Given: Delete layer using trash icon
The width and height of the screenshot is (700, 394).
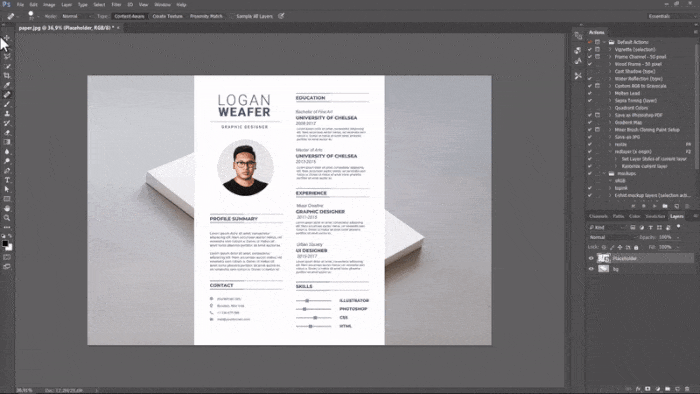Looking at the screenshot, I should tap(687, 389).
